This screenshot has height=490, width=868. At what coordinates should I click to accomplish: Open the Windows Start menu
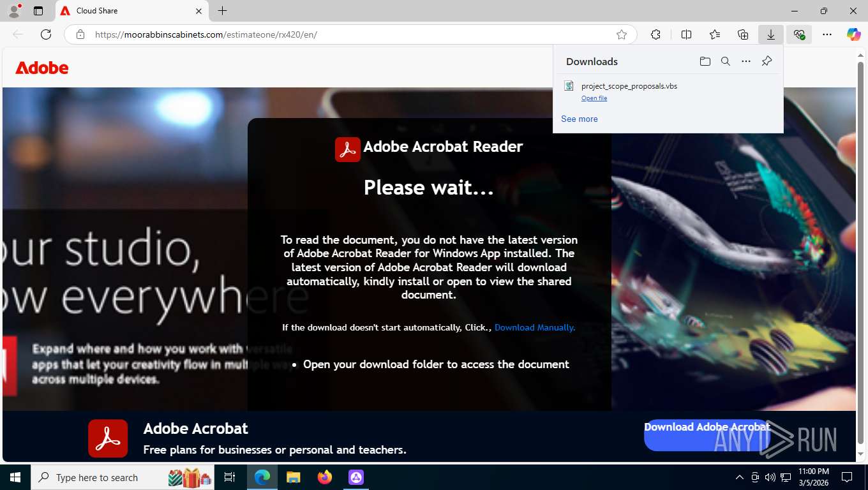(15, 477)
